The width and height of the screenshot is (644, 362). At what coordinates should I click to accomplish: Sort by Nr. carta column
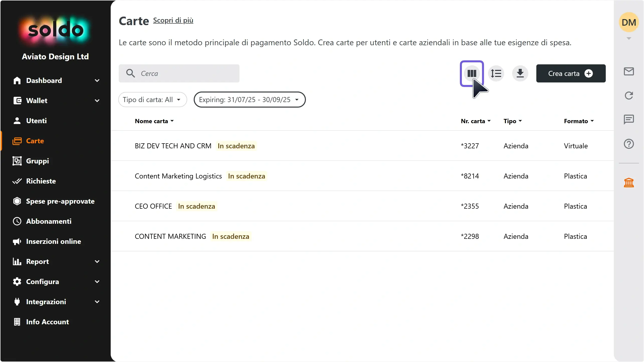pyautogui.click(x=476, y=121)
